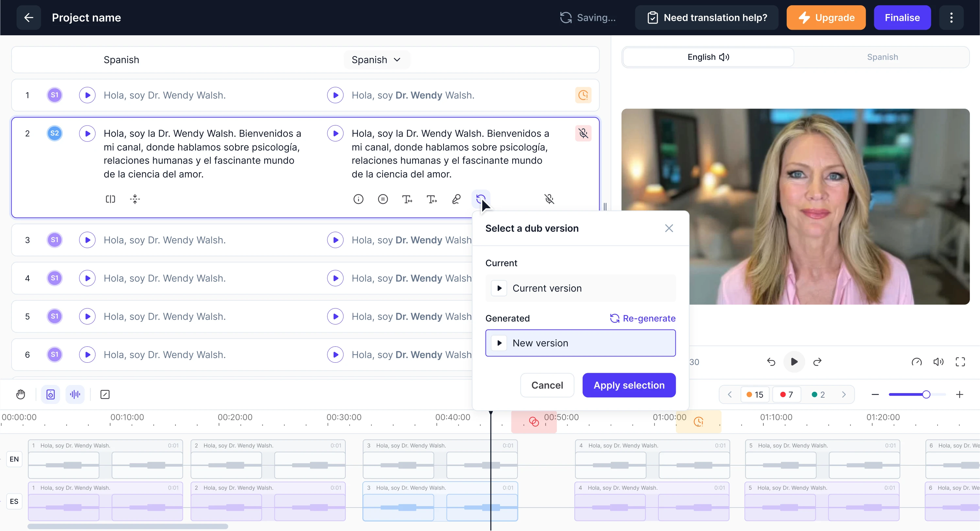Play the New version dub preview
Screen dimensions: 980x531
coord(500,343)
